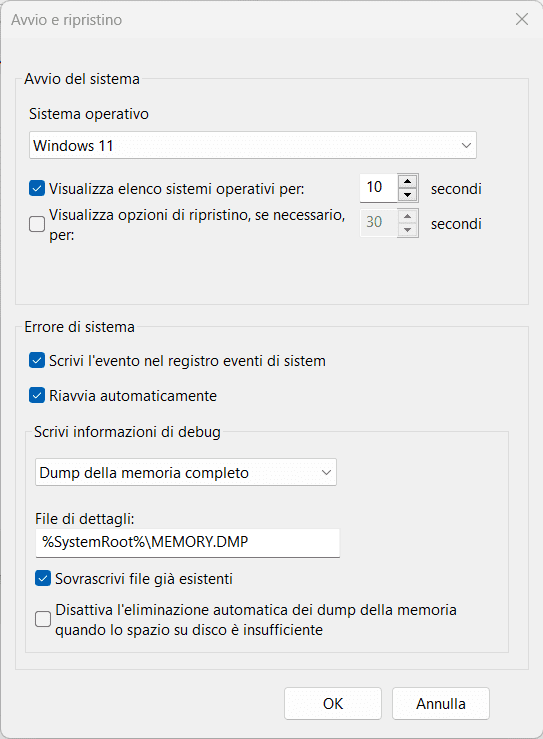Image resolution: width=543 pixels, height=739 pixels.
Task: Enable Disattiva l'eliminazione automatica dei dump checkbox
Action: pyautogui.click(x=43, y=619)
